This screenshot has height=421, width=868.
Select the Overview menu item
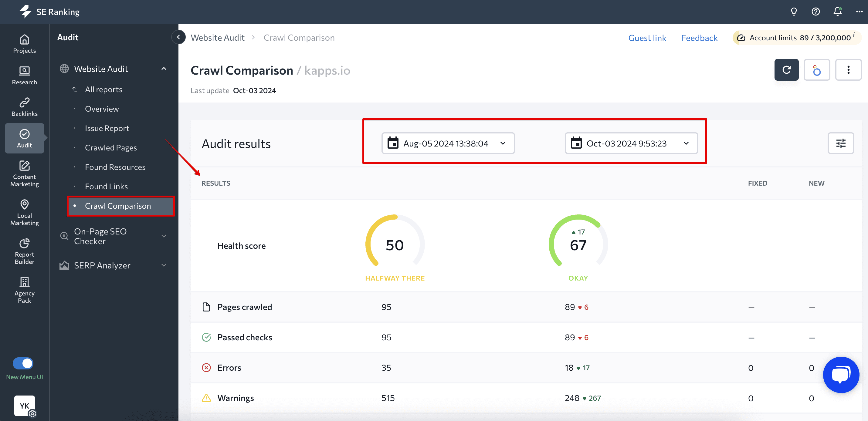[x=102, y=108]
